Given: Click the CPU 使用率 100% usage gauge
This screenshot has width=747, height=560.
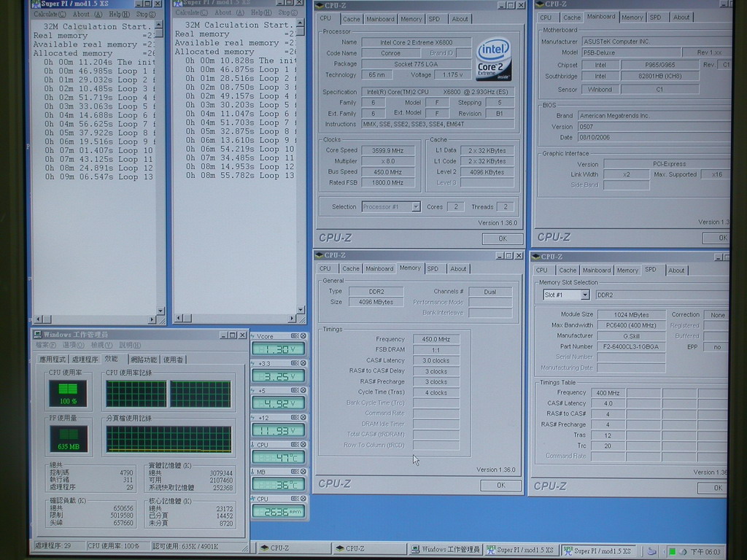Looking at the screenshot, I should [68, 393].
